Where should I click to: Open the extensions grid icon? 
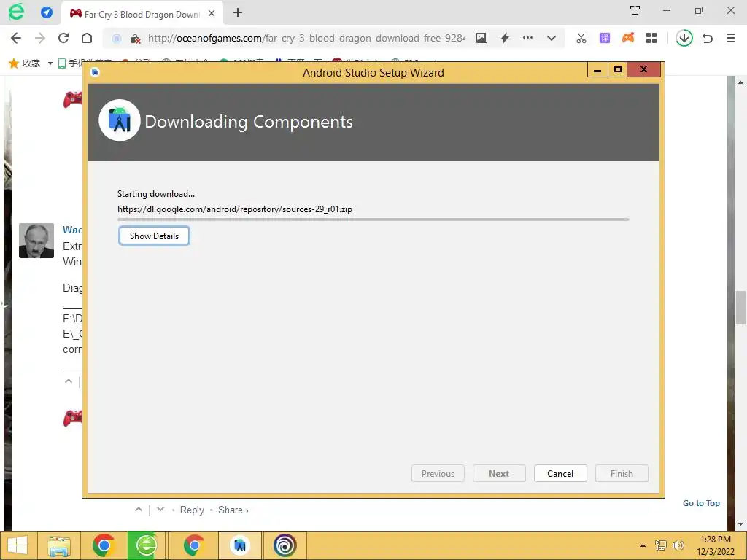point(651,38)
